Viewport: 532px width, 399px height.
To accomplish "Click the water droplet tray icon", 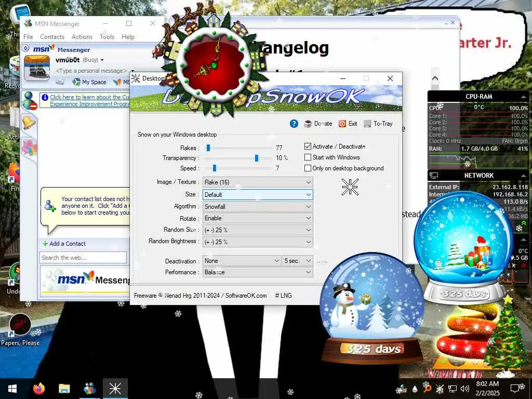I will 415,389.
